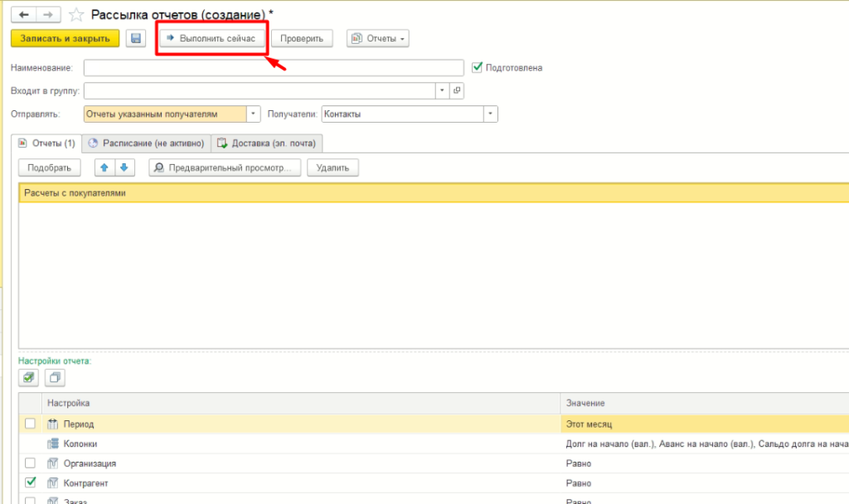Click the Настройка column header
The image size is (849, 504).
tap(300, 404)
